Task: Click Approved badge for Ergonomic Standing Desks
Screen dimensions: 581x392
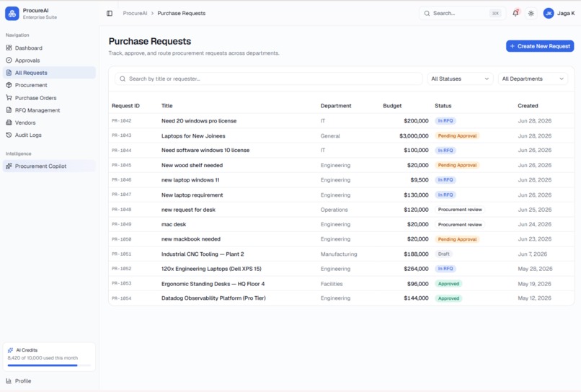Action: tap(448, 284)
